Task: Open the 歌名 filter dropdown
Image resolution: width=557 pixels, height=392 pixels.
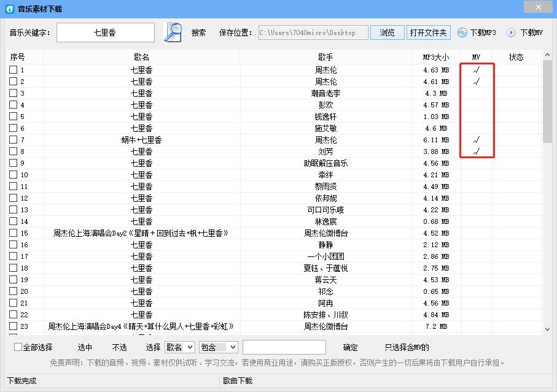Action: (x=179, y=347)
